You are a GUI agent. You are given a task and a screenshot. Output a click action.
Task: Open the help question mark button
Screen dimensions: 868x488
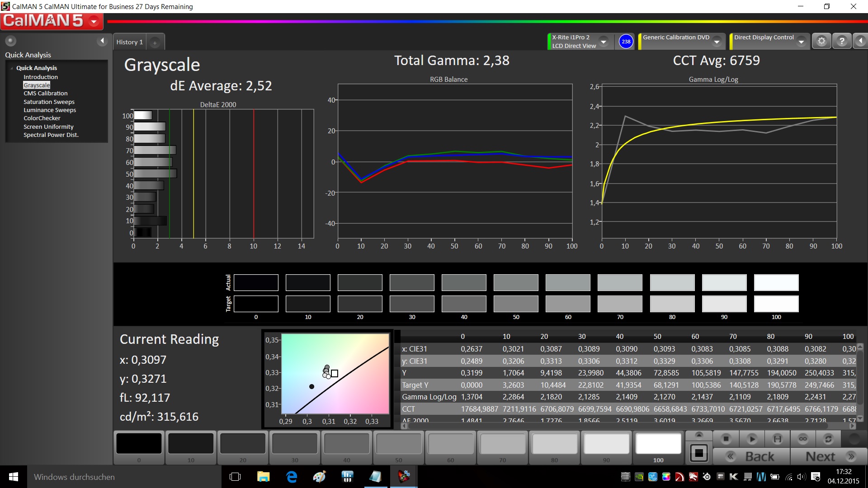(841, 41)
